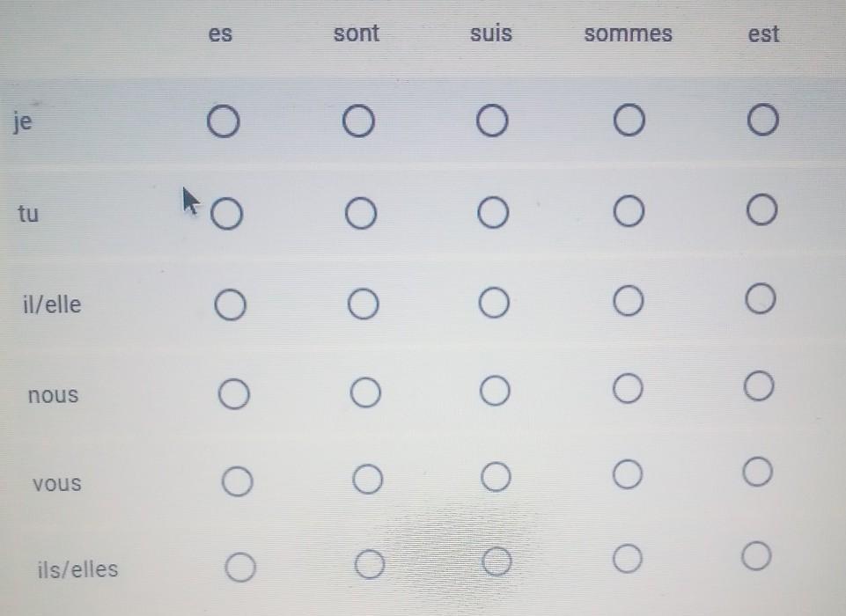Select "est" for the il/elle row
The height and width of the screenshot is (616, 846).
(x=761, y=298)
